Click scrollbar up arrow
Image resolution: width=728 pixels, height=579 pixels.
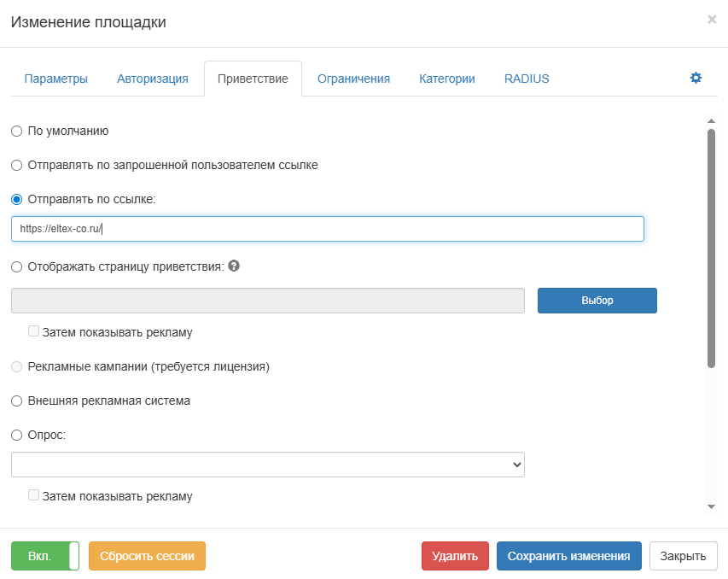pyautogui.click(x=711, y=121)
